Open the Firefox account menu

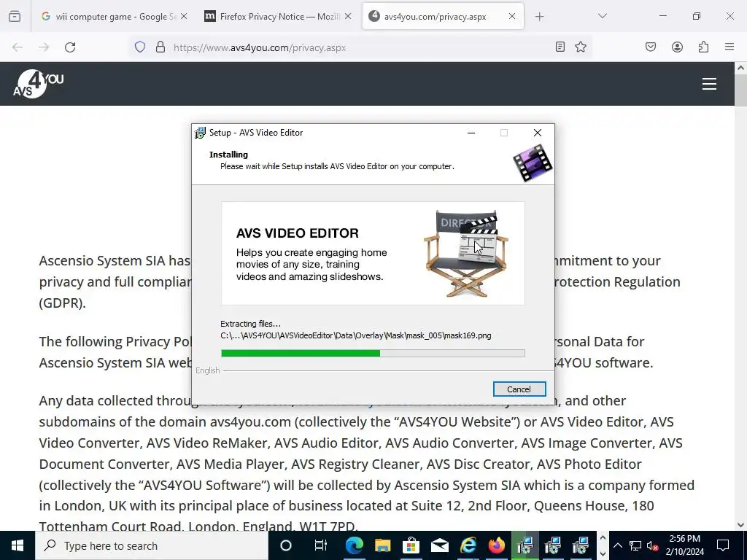pyautogui.click(x=677, y=47)
